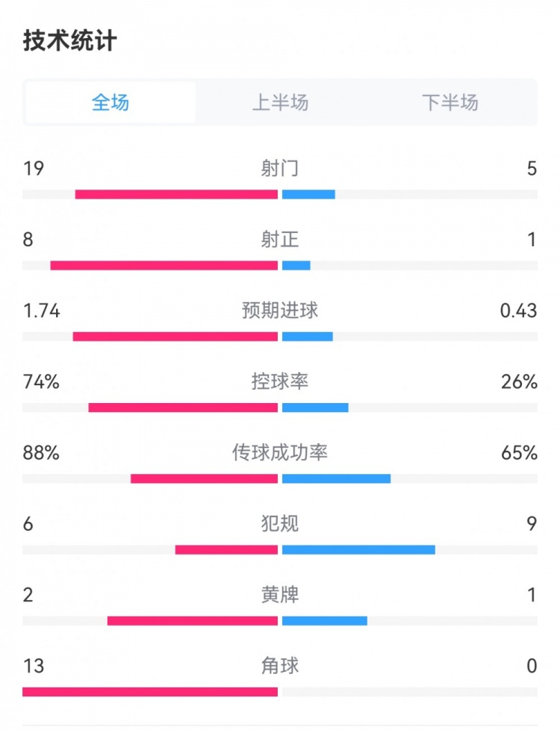Image resolution: width=560 pixels, height=730 pixels.
Task: Select the 全场 full-match tab
Action: click(x=111, y=102)
